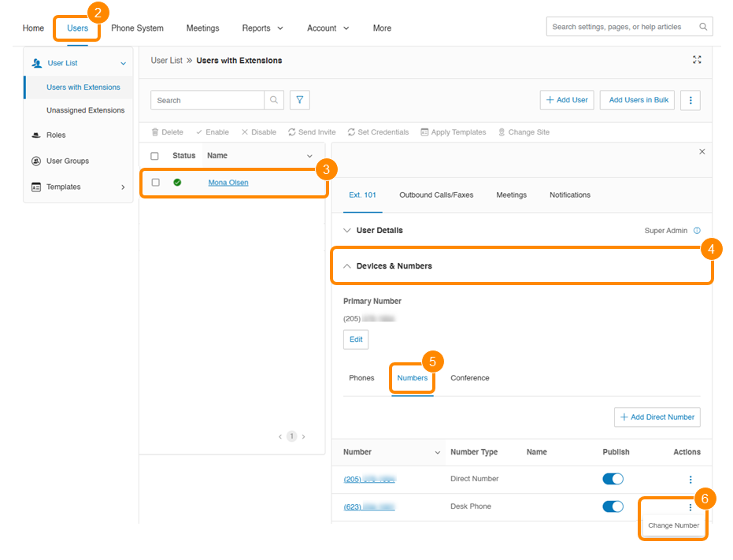Switch to the Numbers tab

[412, 378]
